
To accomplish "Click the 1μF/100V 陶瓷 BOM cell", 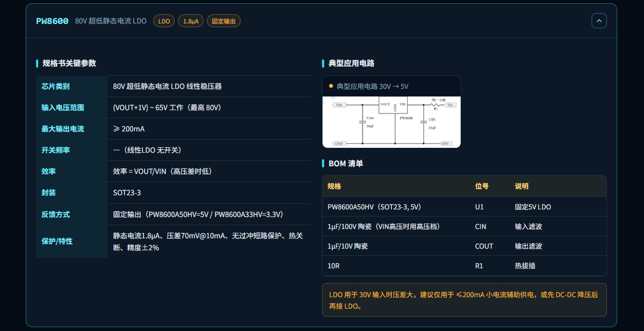I will point(384,226).
